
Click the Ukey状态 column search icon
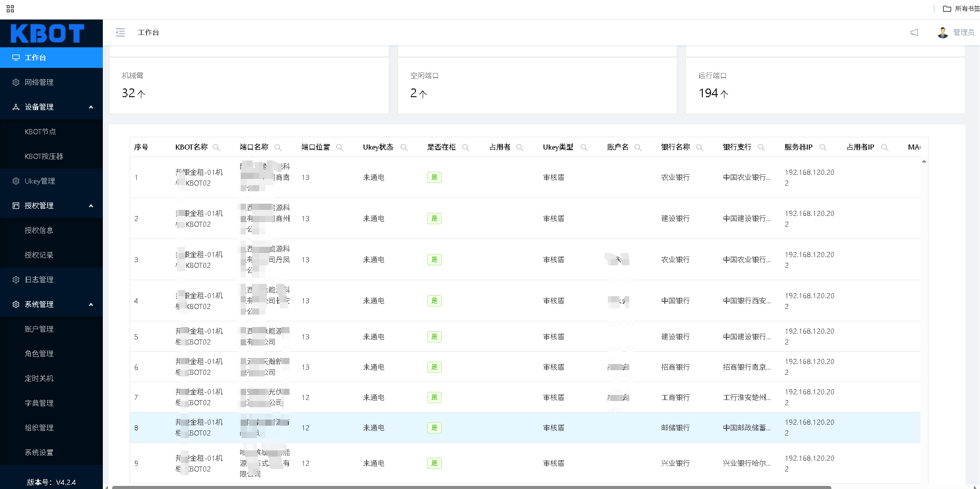click(404, 148)
